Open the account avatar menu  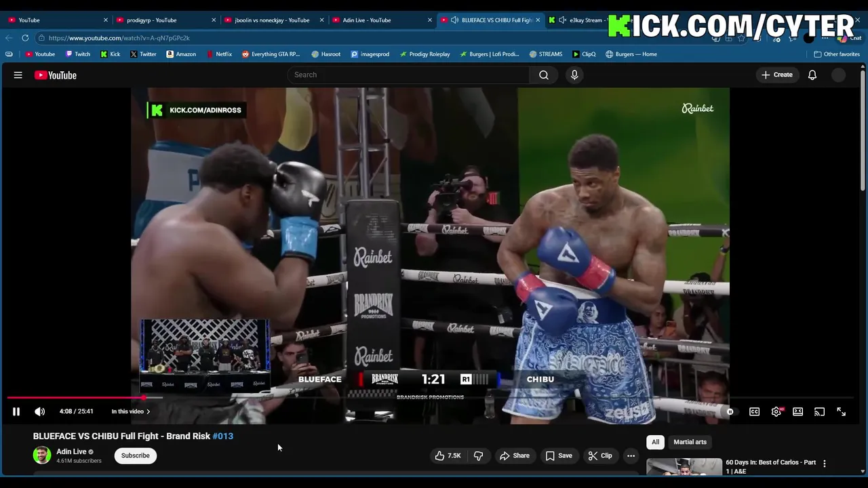click(x=839, y=75)
